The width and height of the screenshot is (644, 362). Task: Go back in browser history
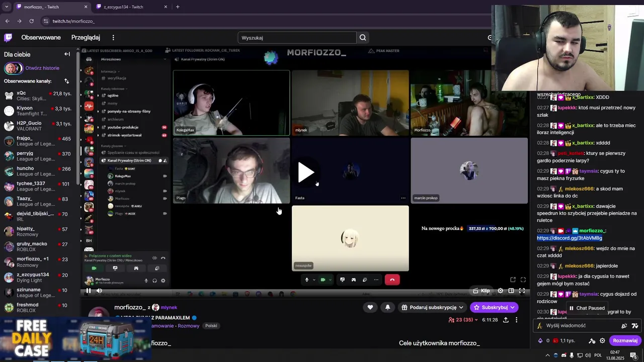click(x=7, y=21)
